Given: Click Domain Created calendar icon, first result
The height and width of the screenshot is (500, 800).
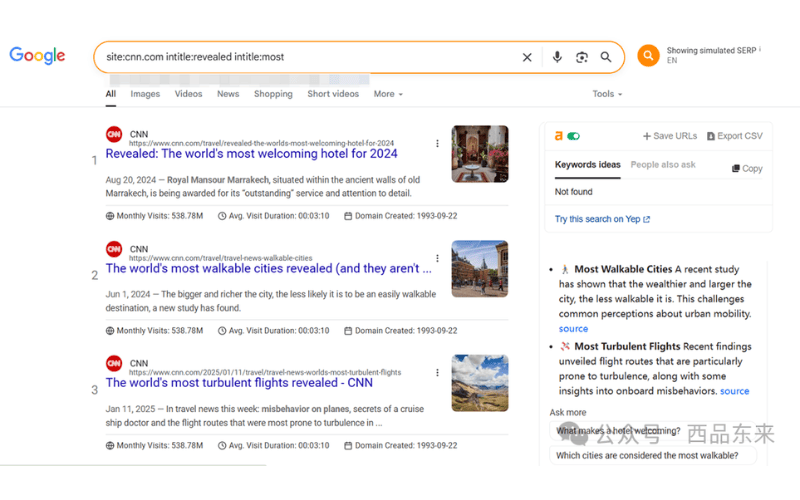Looking at the screenshot, I should pyautogui.click(x=348, y=216).
